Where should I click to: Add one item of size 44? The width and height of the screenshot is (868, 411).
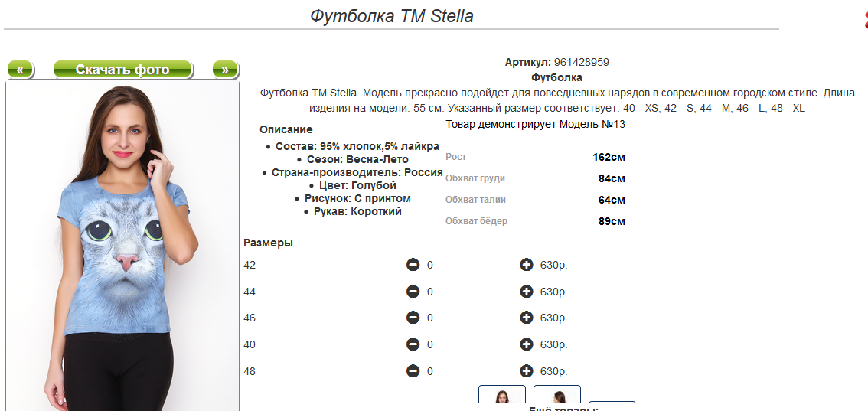(527, 292)
